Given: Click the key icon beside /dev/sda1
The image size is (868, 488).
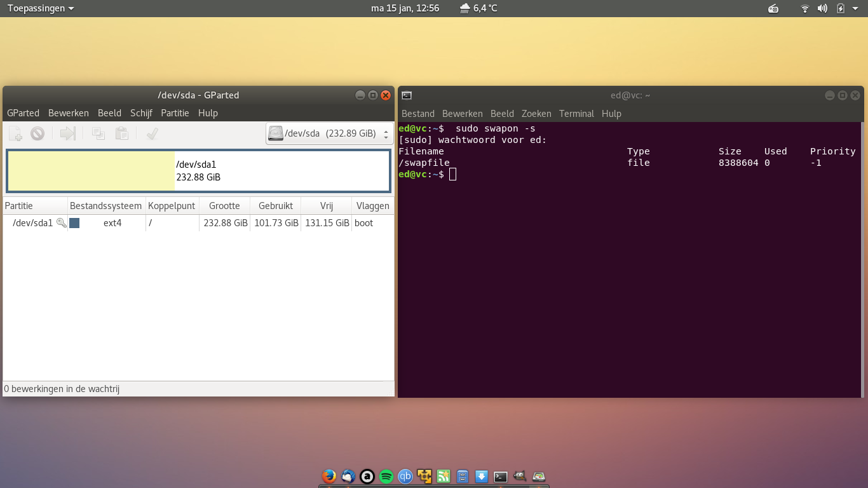Looking at the screenshot, I should pos(62,223).
